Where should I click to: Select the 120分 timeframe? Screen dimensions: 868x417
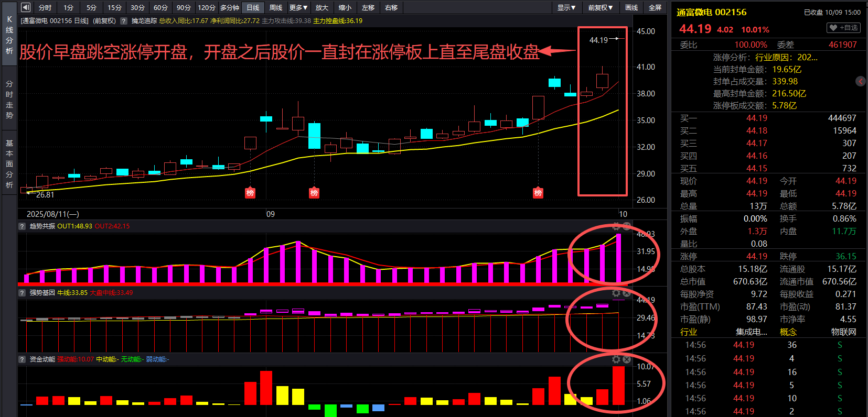[207, 7]
